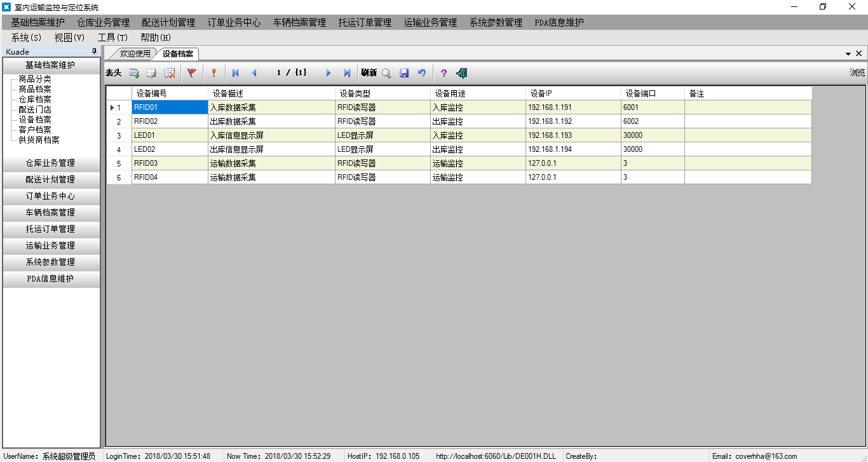Open the 帮助(H) menu
The width and height of the screenshot is (868, 462).
coord(156,37)
